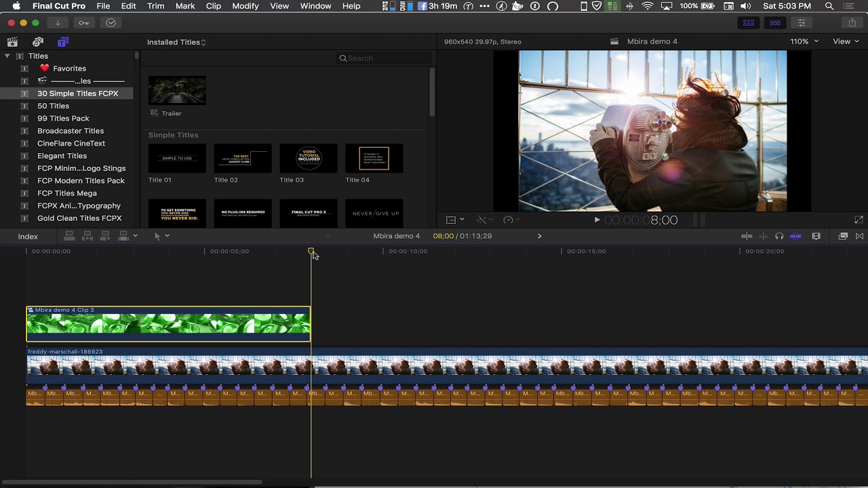Open the Mark menu
Image resolution: width=868 pixels, height=488 pixels.
pos(185,6)
